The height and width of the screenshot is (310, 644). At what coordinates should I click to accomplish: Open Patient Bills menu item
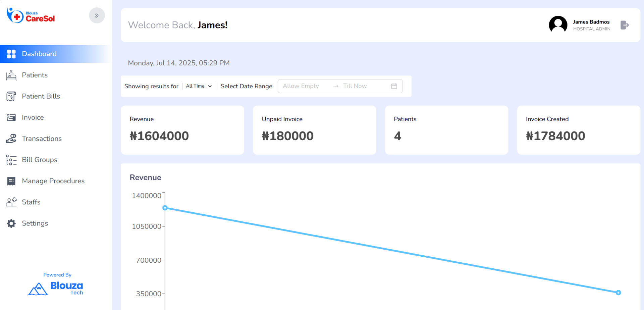41,96
